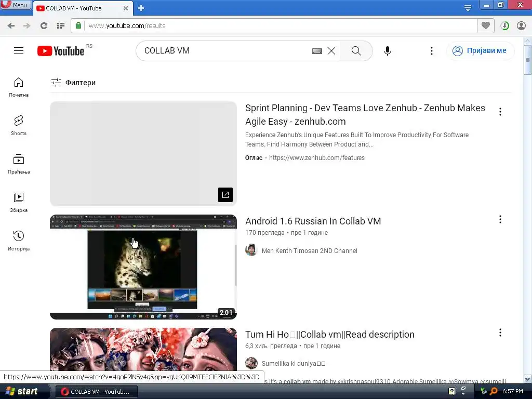Screen dimensions: 532x399
Task: Open Праћења subscriptions in the sidebar
Action: (x=19, y=164)
